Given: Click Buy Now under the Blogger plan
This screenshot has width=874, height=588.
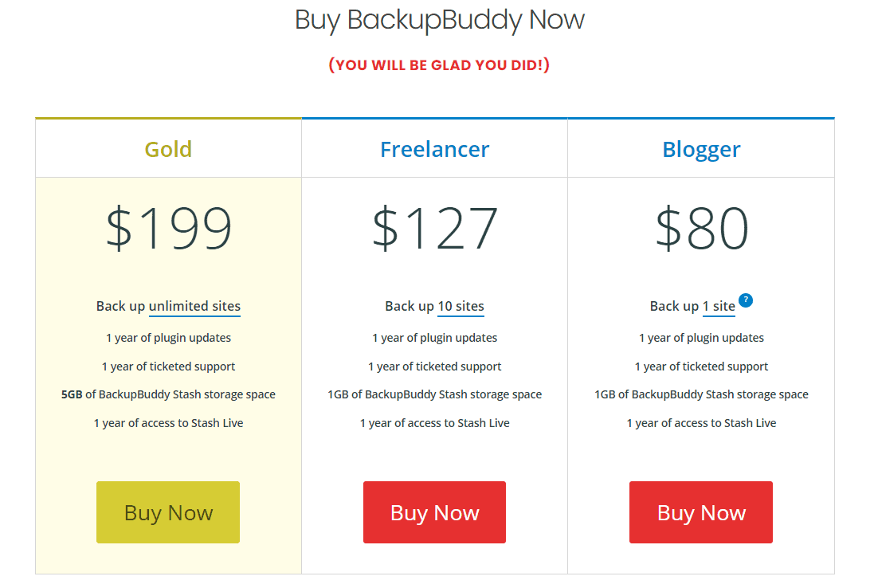Looking at the screenshot, I should point(700,512).
